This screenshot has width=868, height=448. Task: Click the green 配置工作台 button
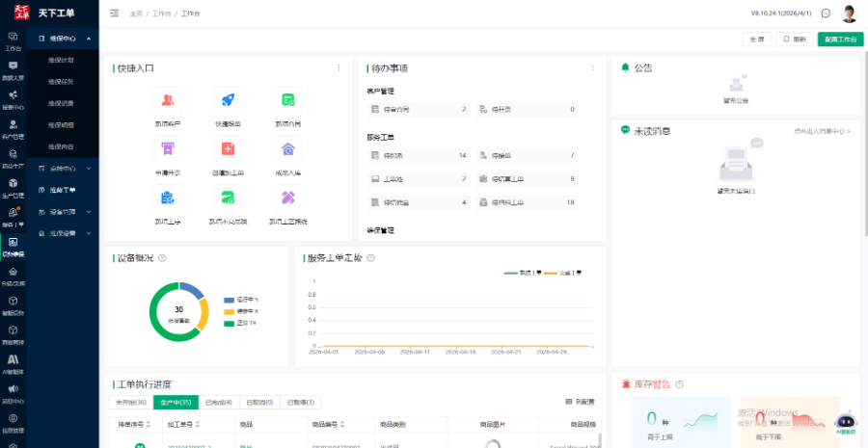coord(840,40)
